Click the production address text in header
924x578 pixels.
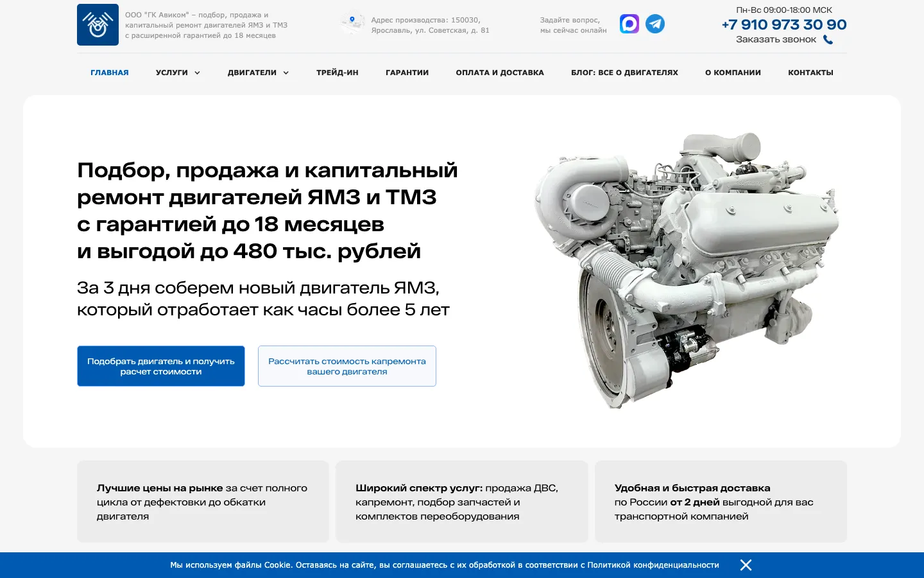pyautogui.click(x=430, y=25)
